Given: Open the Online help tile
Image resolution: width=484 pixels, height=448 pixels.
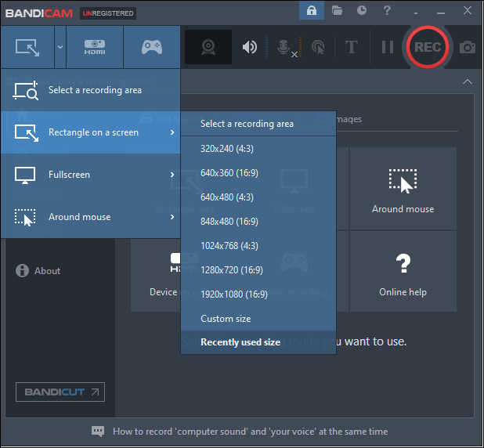Looking at the screenshot, I should click(403, 272).
